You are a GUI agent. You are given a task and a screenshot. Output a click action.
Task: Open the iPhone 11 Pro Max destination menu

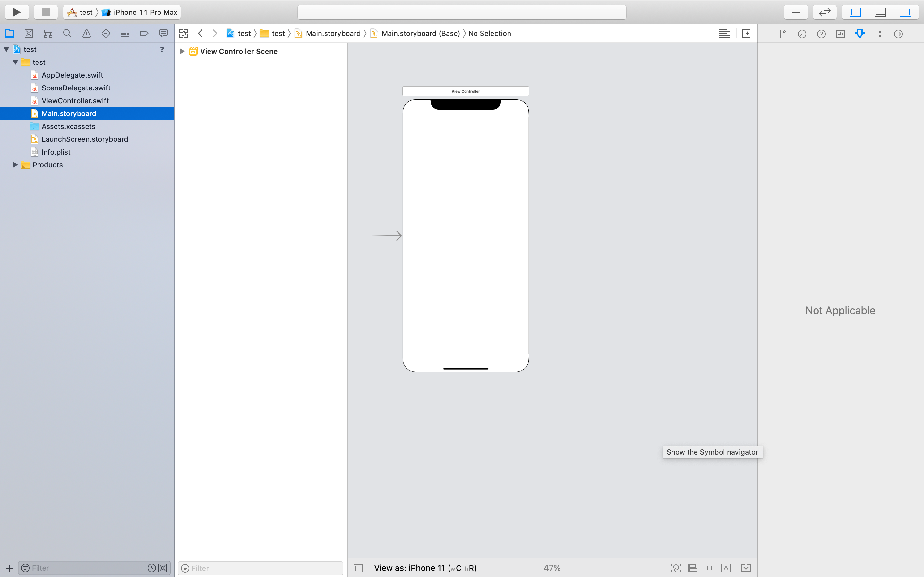point(145,12)
